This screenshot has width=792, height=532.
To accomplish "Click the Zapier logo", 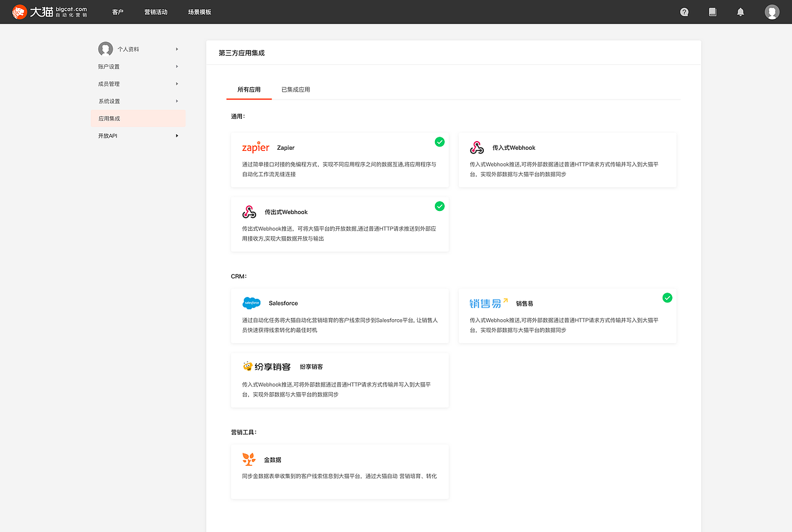I will coord(256,147).
